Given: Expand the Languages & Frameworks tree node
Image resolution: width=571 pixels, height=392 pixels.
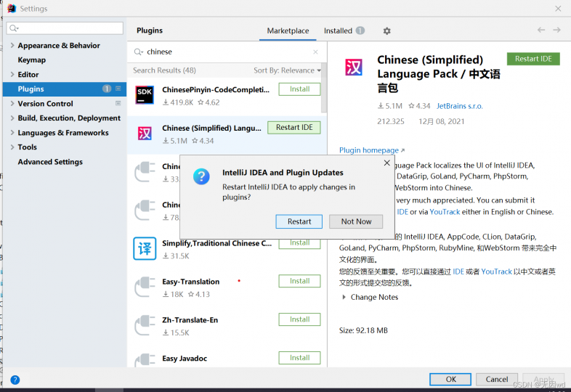Looking at the screenshot, I should [12, 133].
